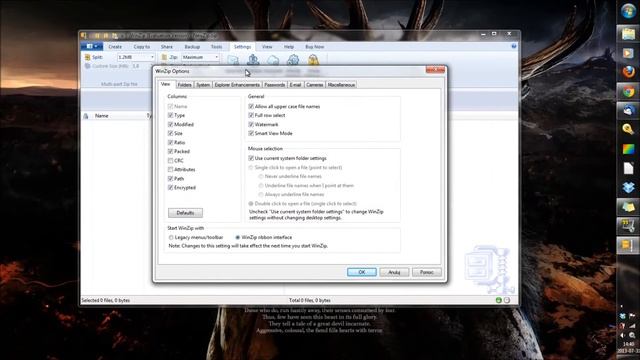
Task: Open the blue File menu button in the ribbon
Action: [91, 47]
